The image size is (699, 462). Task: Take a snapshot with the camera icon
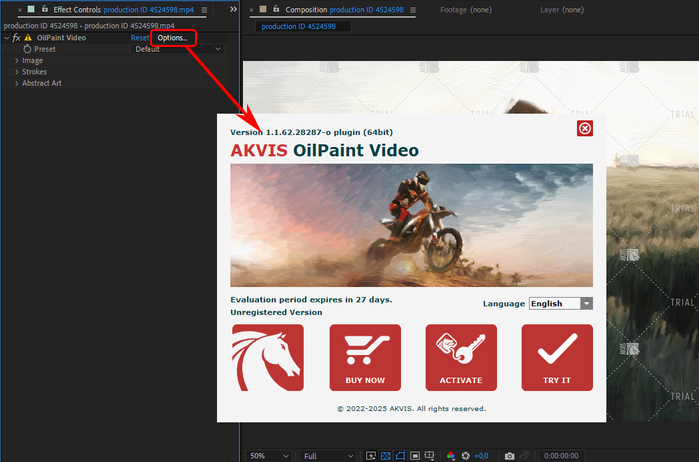pyautogui.click(x=509, y=456)
